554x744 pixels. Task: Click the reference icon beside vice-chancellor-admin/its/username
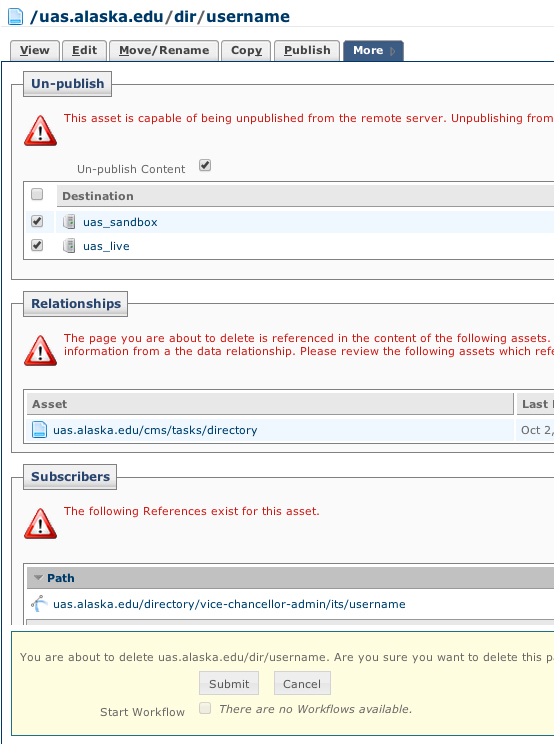pos(39,604)
